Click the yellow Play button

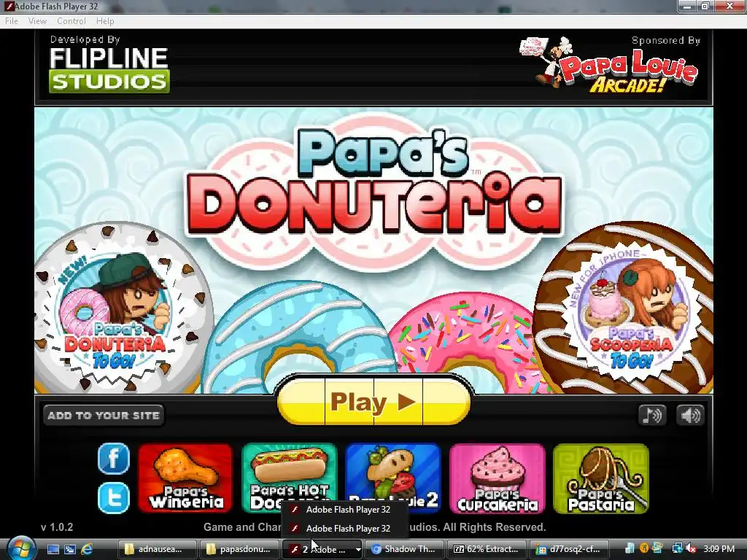pyautogui.click(x=374, y=402)
